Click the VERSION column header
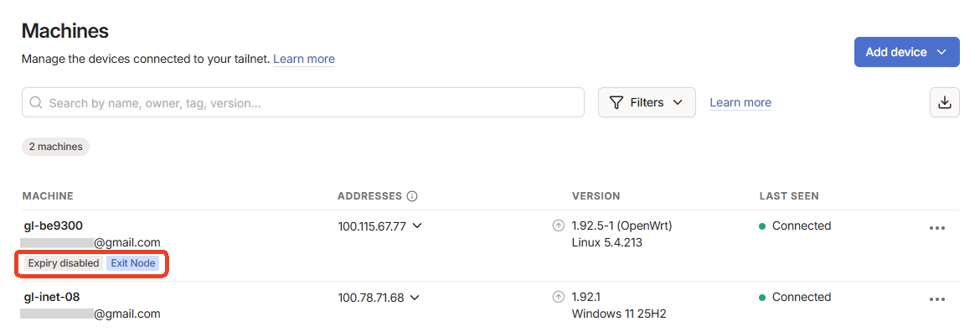Screen dimensions: 980x332 click(596, 196)
